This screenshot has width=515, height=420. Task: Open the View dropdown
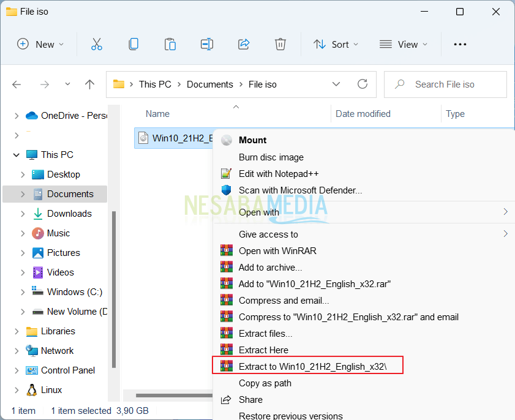[404, 44]
